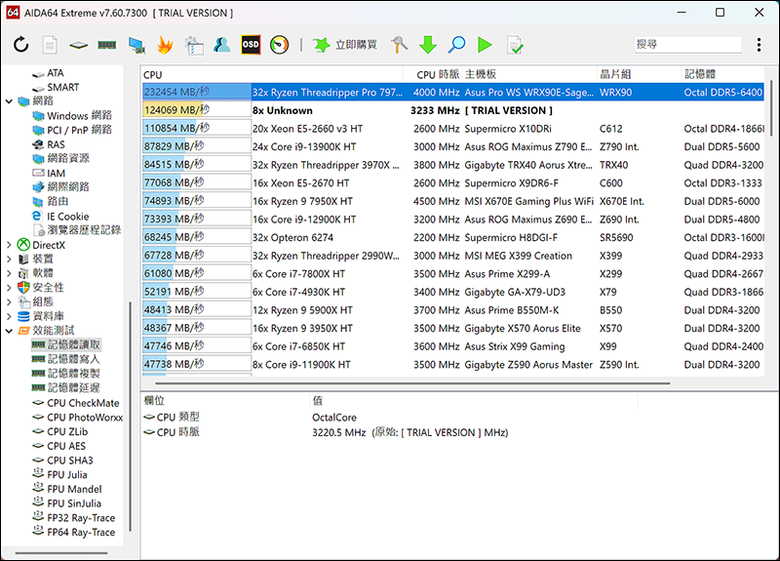This screenshot has width=780, height=561.
Task: Select 記憶體複製 memory copy benchmark
Action: pos(66,374)
